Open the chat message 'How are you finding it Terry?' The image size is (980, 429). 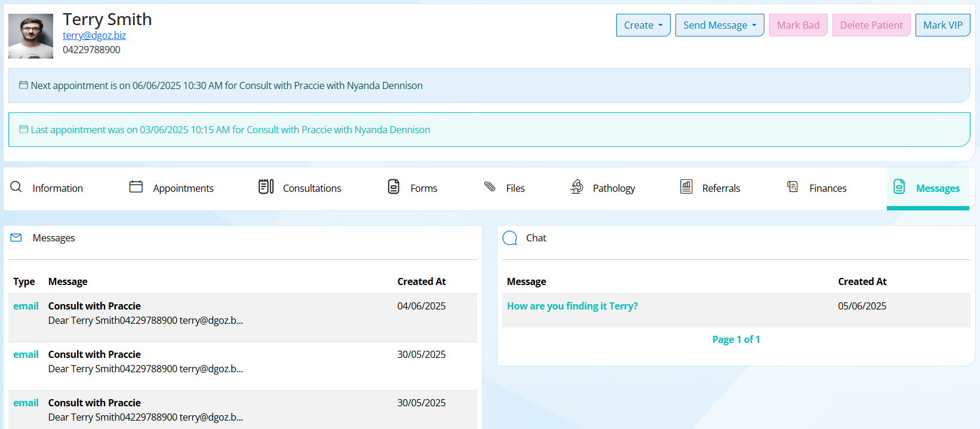click(x=572, y=306)
